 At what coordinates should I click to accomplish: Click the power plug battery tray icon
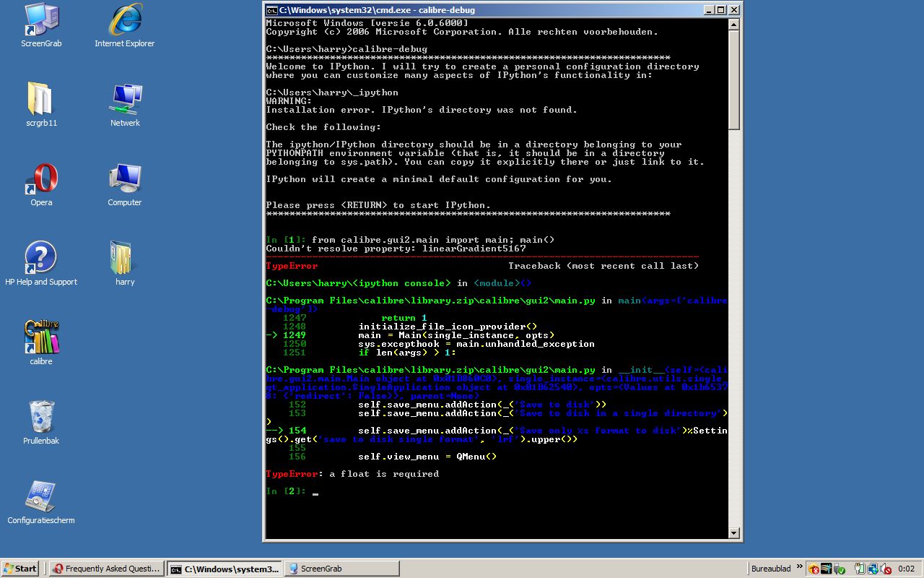pyautogui.click(x=860, y=569)
